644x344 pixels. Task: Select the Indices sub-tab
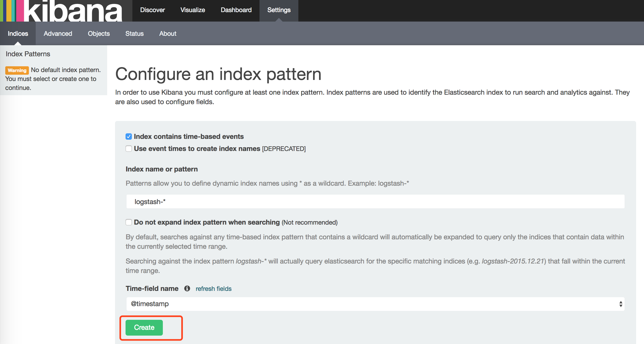click(18, 34)
